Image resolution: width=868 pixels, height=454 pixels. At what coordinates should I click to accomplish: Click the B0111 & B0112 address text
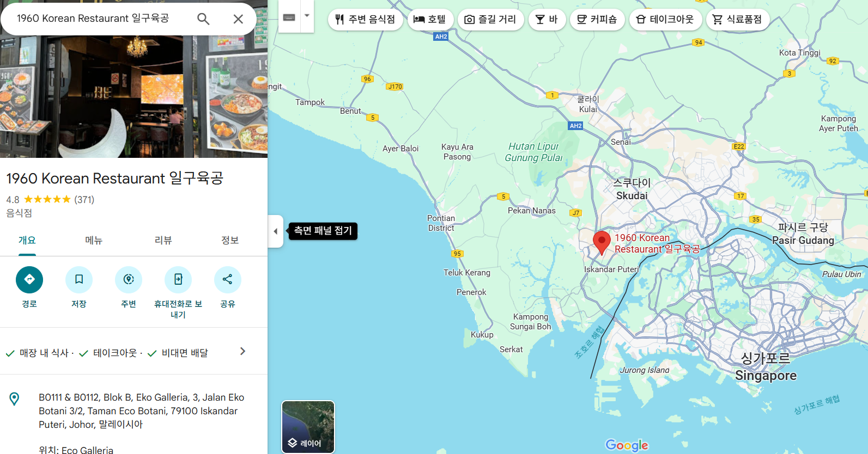pyautogui.click(x=142, y=411)
